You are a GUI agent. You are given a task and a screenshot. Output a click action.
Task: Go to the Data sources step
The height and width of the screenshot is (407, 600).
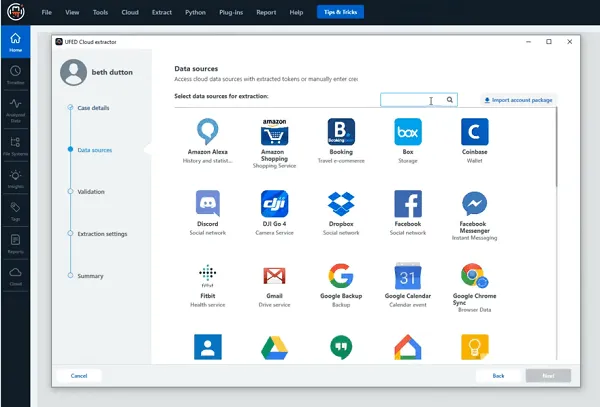coord(95,150)
